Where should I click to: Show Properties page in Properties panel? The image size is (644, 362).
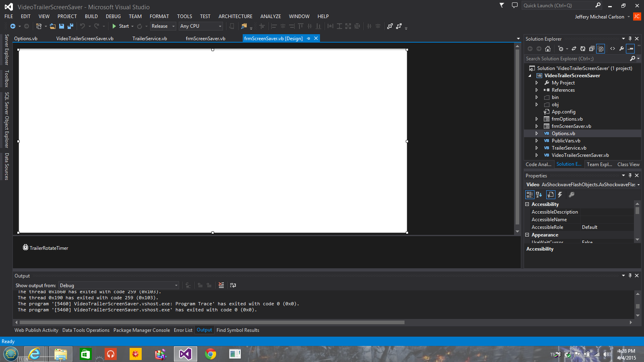pos(551,195)
